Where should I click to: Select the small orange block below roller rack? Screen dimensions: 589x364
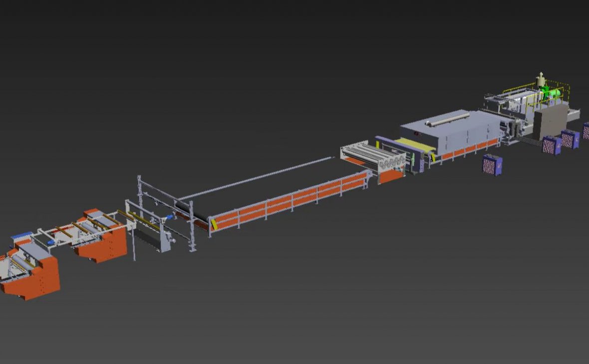pyautogui.click(x=391, y=176)
